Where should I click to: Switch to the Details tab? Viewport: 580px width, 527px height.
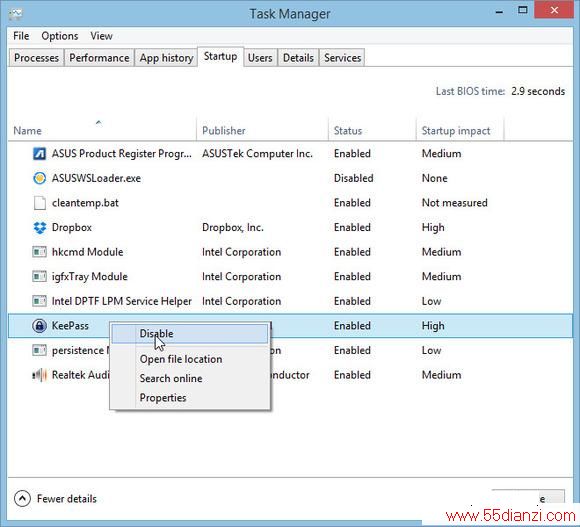[x=298, y=58]
